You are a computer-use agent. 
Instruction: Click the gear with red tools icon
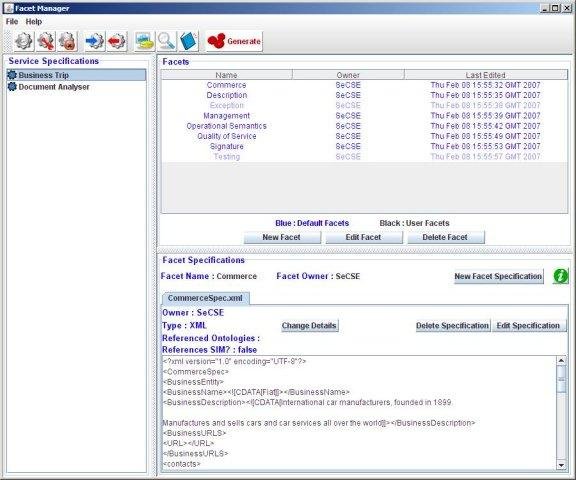coord(46,41)
